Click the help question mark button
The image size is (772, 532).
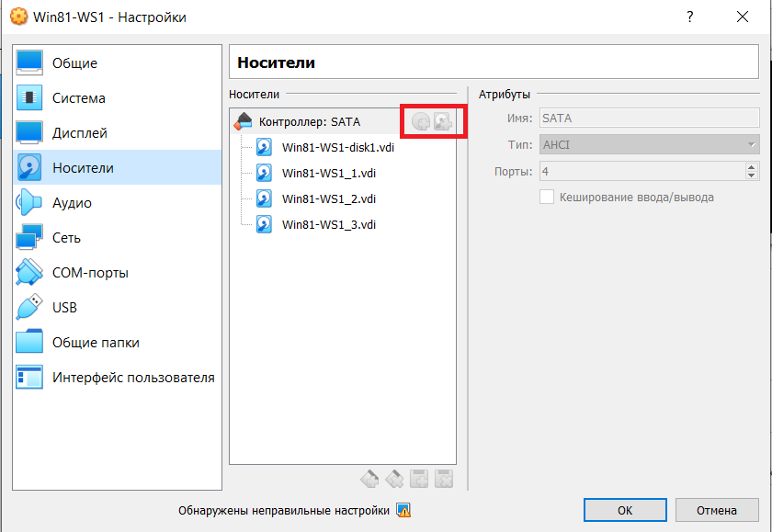click(x=690, y=17)
